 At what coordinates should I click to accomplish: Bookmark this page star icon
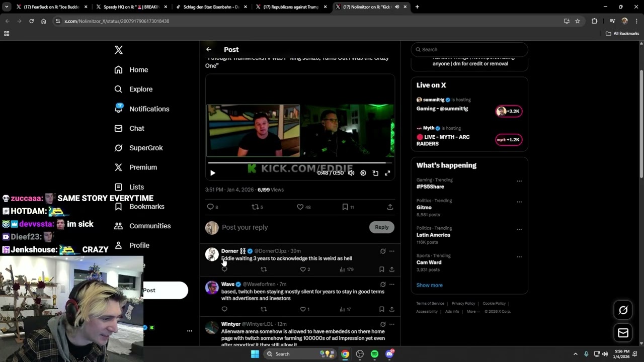578,21
